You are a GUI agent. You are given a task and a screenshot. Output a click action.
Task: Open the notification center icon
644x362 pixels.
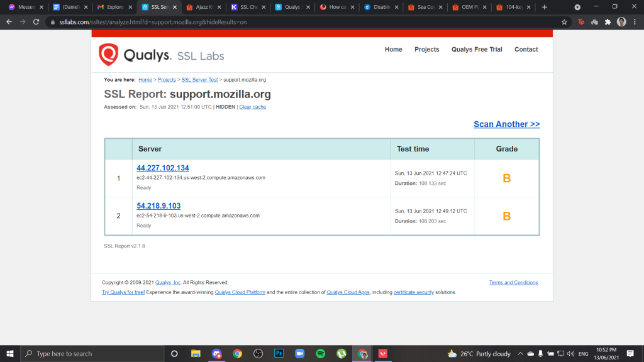[630, 353]
